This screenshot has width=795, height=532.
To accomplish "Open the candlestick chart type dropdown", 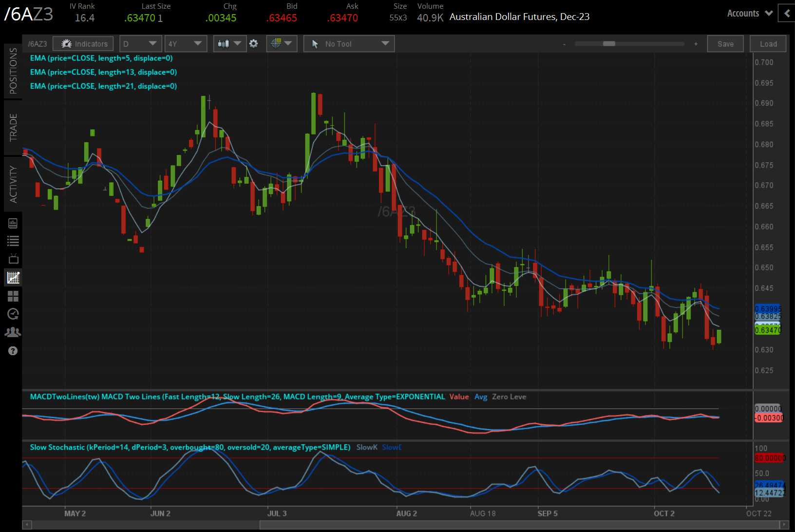I will [229, 44].
